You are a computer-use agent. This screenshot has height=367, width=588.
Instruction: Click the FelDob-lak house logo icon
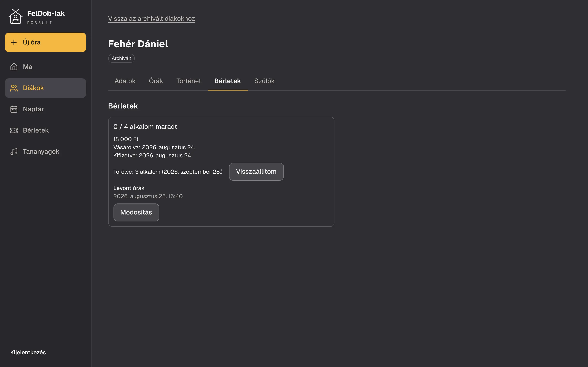pos(16,16)
